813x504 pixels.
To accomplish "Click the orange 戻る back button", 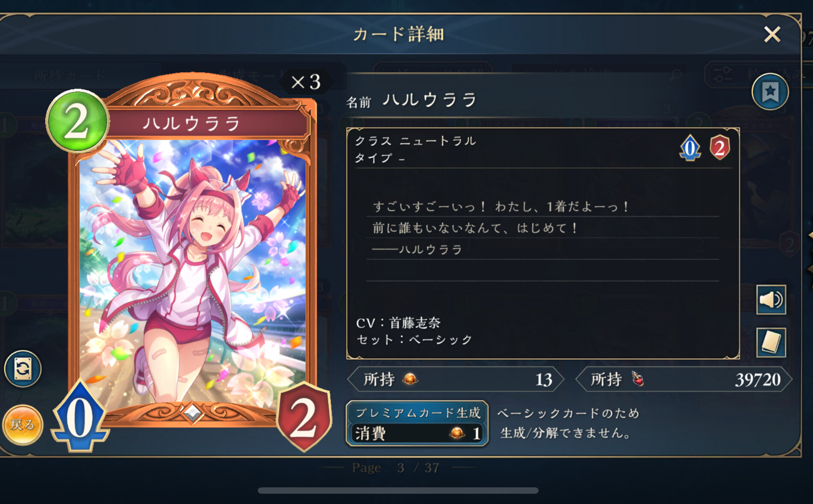I will 22,425.
